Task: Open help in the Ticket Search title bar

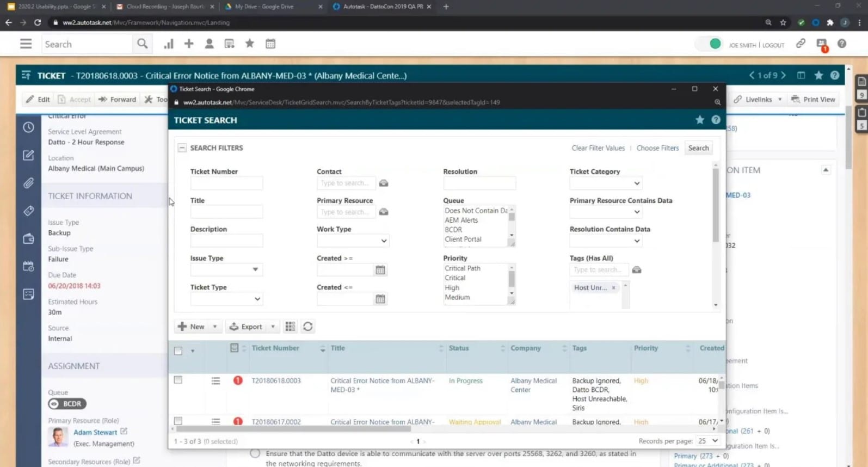Action: (x=716, y=120)
